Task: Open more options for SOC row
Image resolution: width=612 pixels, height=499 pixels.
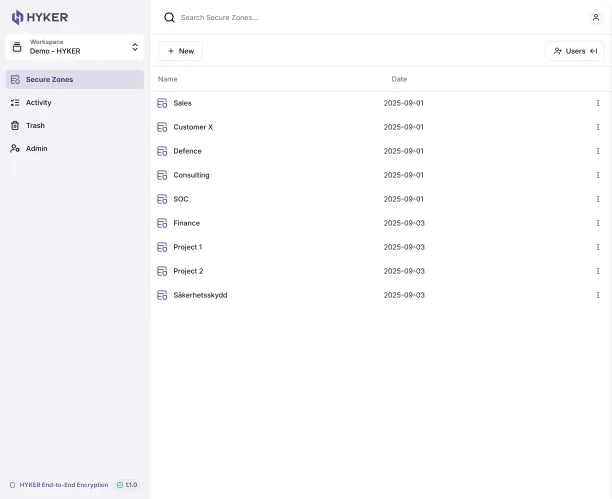Action: (598, 199)
